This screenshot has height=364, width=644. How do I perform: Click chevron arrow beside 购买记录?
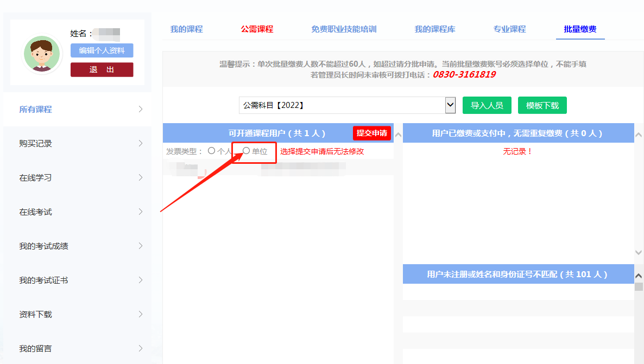tap(141, 143)
